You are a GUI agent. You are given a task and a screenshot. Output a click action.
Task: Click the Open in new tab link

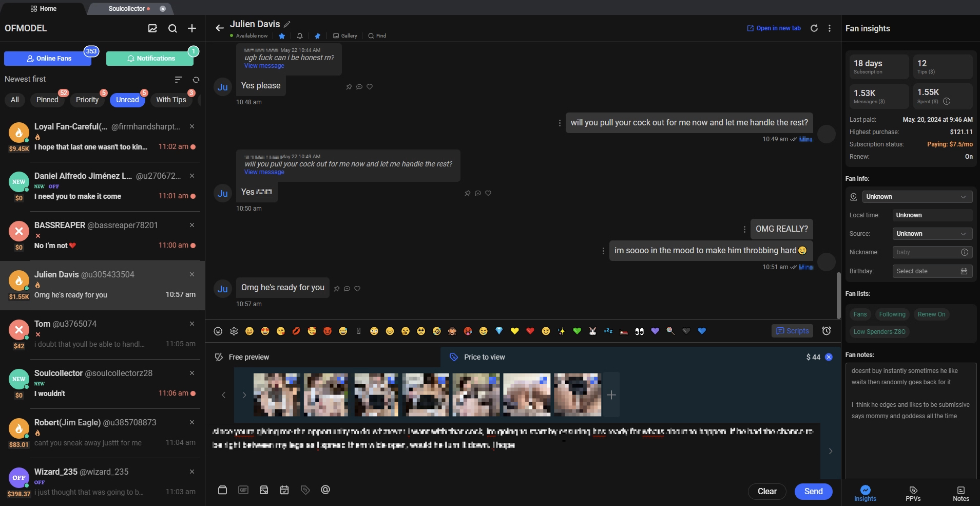(773, 28)
